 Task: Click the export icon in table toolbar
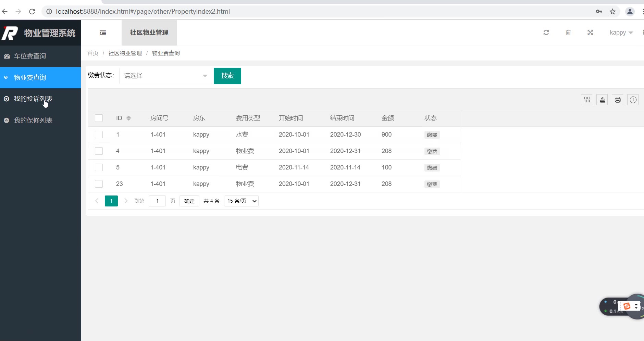pyautogui.click(x=602, y=100)
